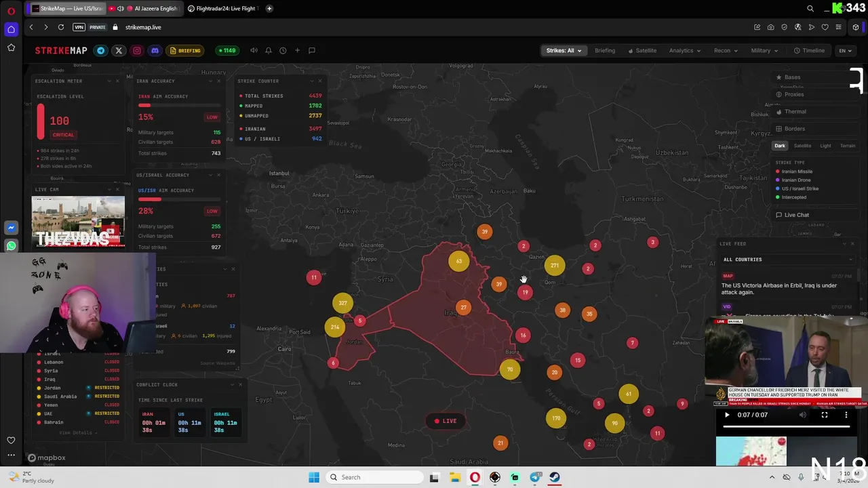Close the Strike Counter panel

pyautogui.click(x=320, y=81)
